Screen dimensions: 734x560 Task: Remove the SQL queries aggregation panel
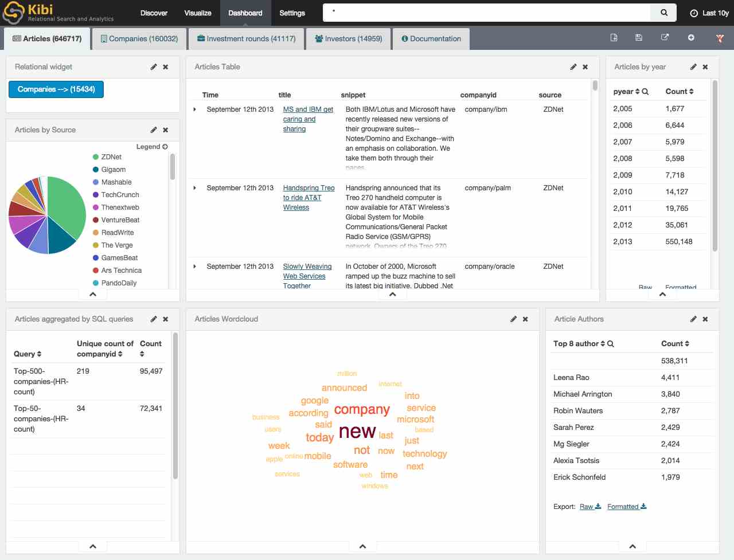[166, 319]
